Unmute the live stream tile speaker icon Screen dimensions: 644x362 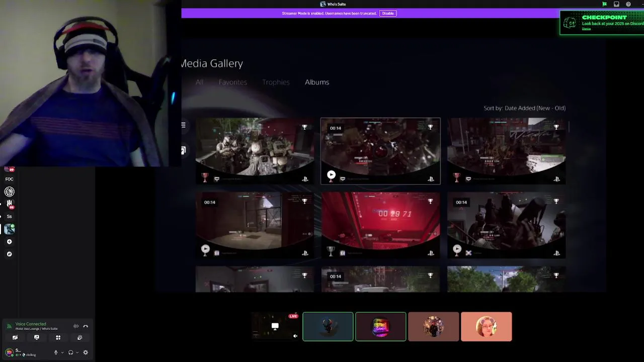click(x=295, y=336)
